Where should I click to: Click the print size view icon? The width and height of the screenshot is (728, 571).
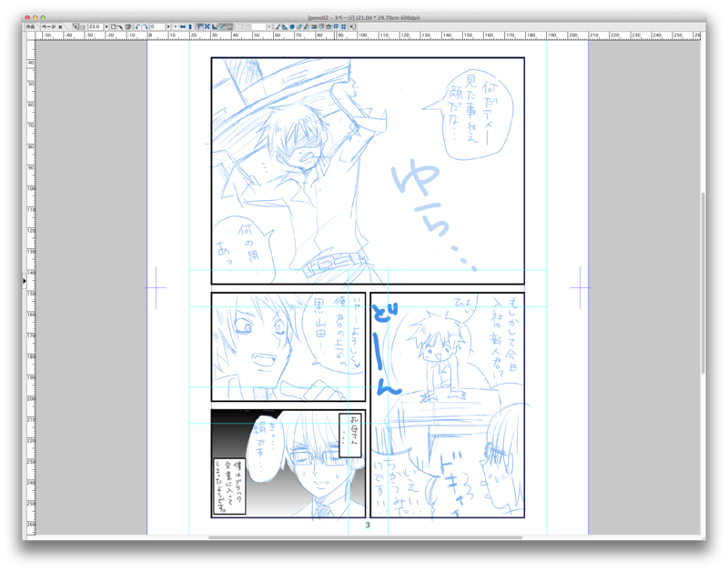(128, 27)
